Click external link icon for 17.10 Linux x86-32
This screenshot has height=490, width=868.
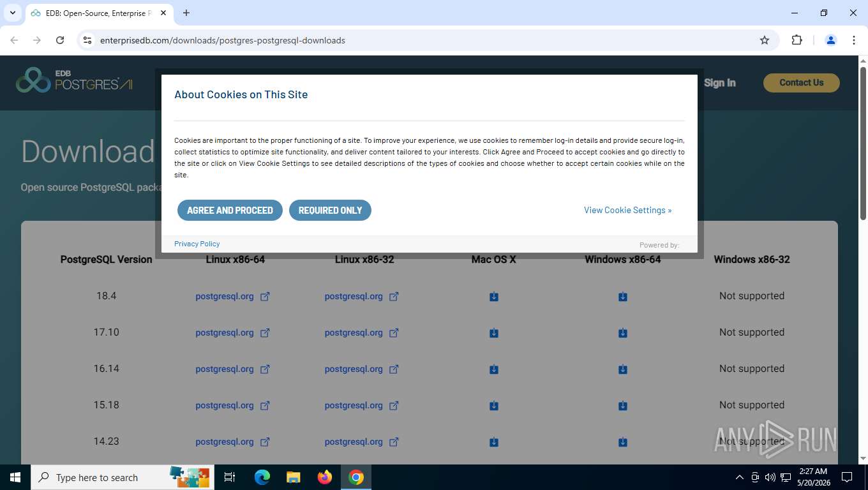394,333
